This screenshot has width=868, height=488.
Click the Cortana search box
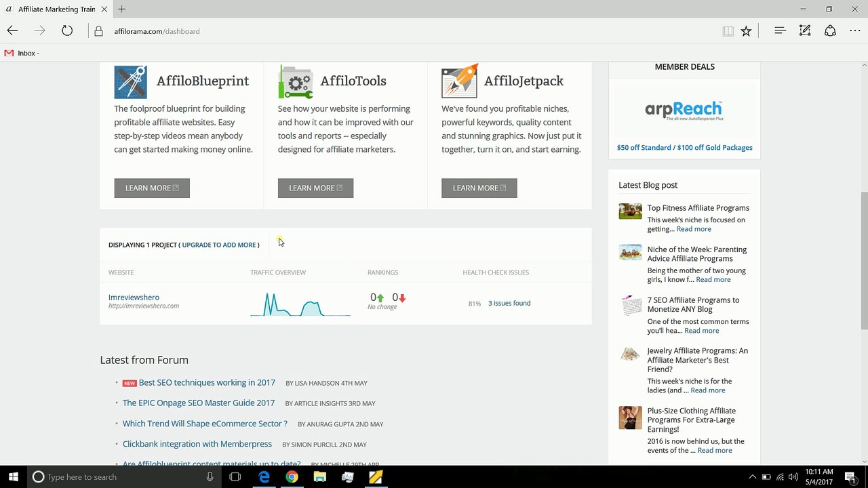123,476
